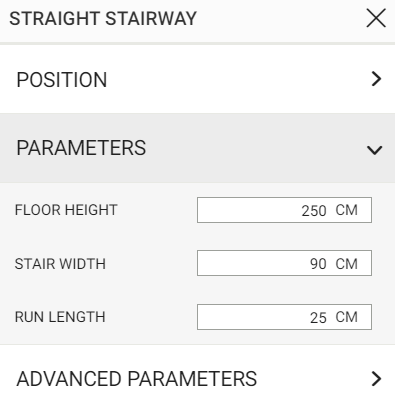Select the PARAMETERS section header
Screen dimensions: 395x412
tap(81, 148)
